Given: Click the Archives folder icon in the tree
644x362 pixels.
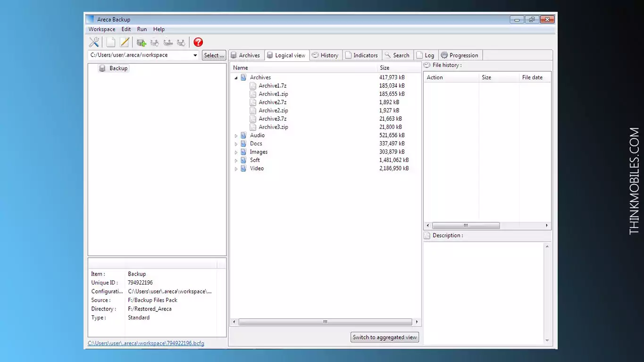Looking at the screenshot, I should 243,77.
